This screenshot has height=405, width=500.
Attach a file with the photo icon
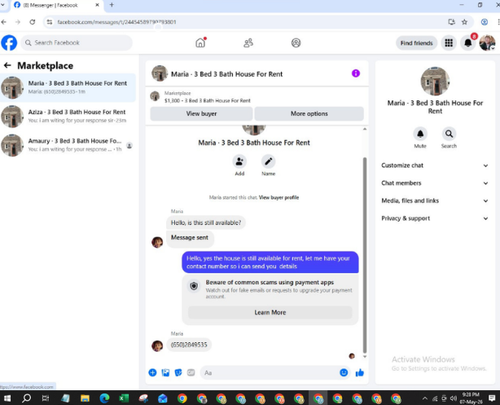pos(165,373)
